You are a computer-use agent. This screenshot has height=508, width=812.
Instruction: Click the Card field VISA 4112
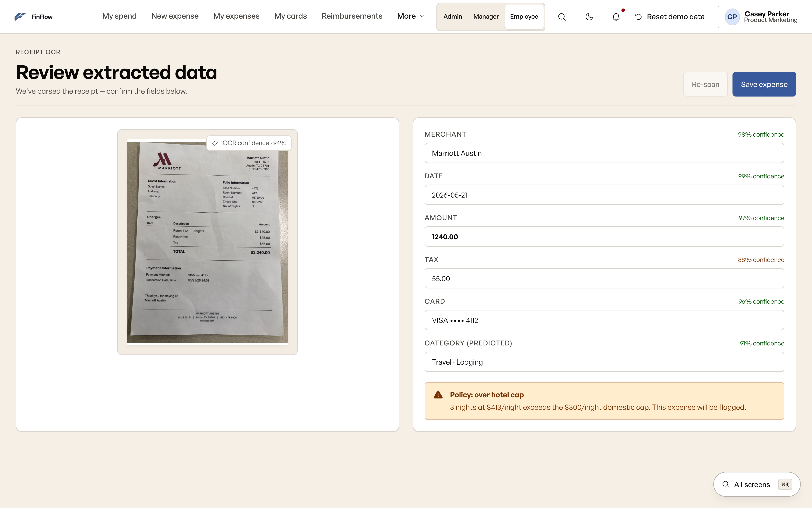[604, 320]
